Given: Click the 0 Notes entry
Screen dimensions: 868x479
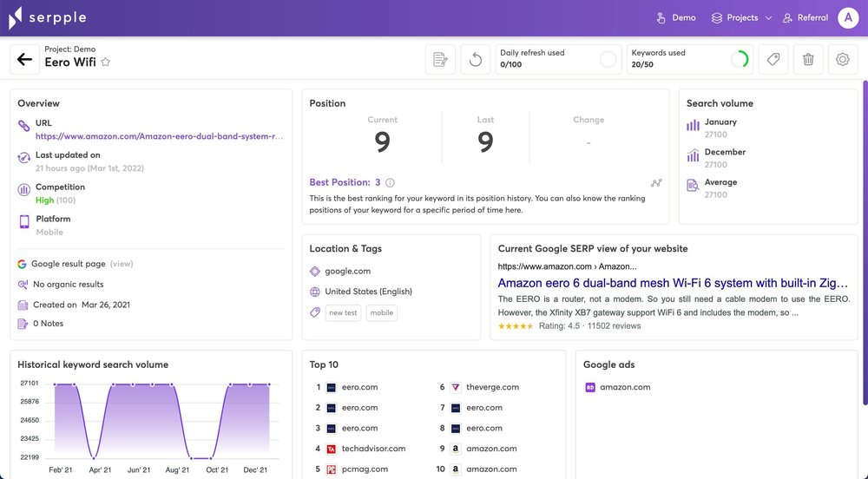Looking at the screenshot, I should pyautogui.click(x=48, y=324).
